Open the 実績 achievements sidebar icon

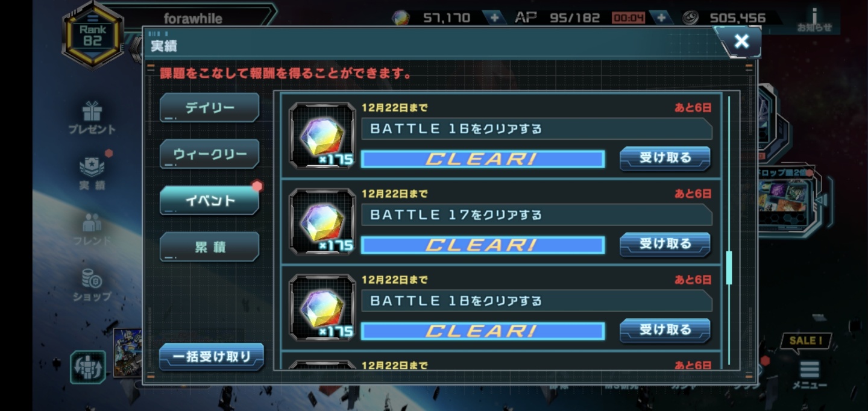point(92,173)
